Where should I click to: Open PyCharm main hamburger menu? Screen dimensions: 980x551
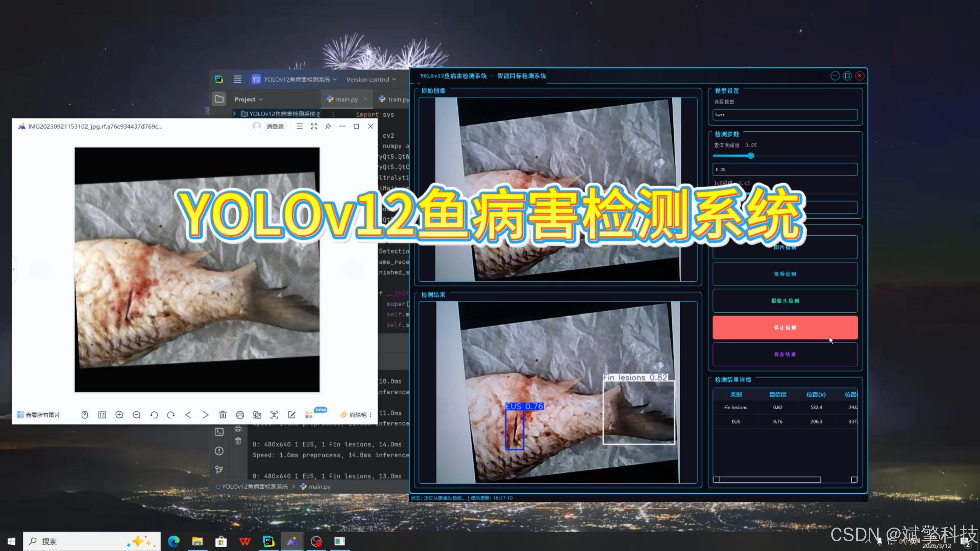[237, 80]
